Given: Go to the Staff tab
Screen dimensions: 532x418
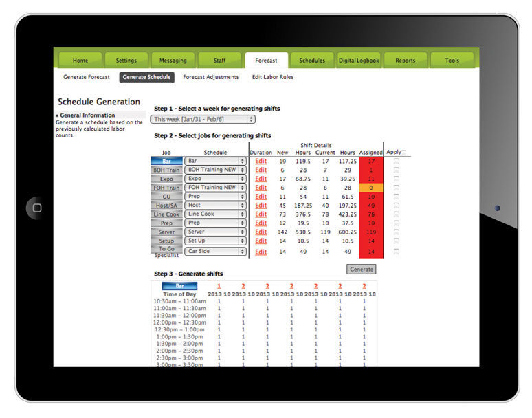Looking at the screenshot, I should [x=219, y=60].
